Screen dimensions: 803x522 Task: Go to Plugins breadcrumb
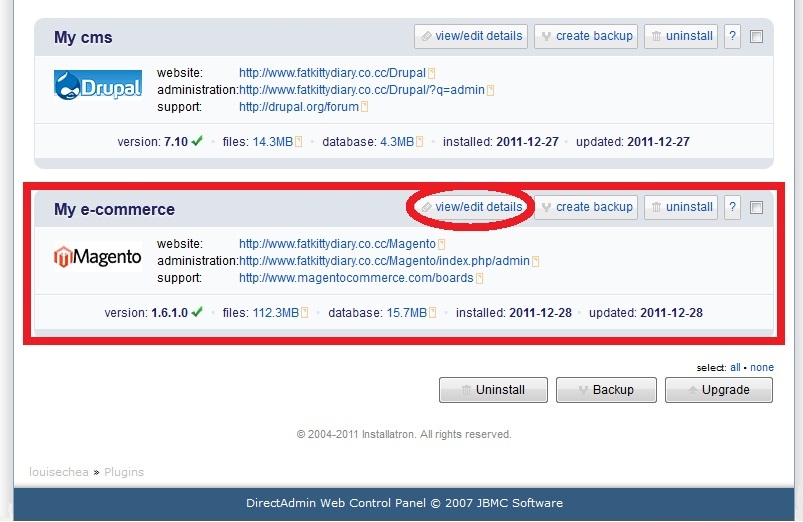124,472
